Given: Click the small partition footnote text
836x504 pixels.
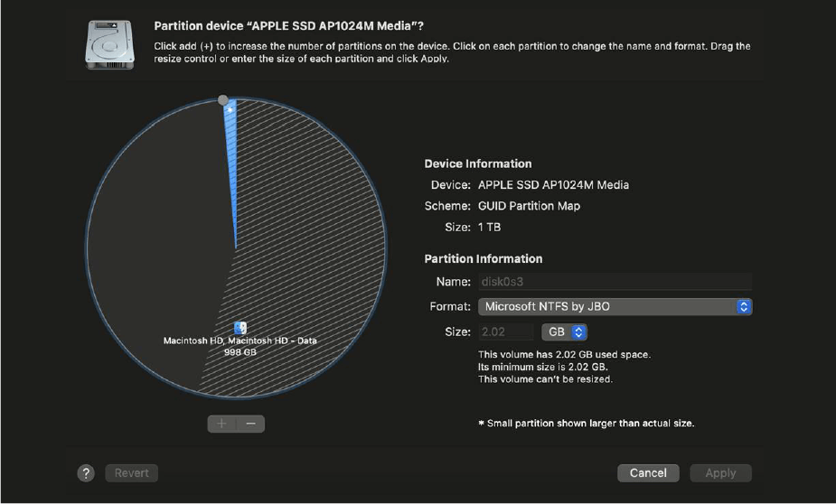Looking at the screenshot, I should pyautogui.click(x=586, y=424).
